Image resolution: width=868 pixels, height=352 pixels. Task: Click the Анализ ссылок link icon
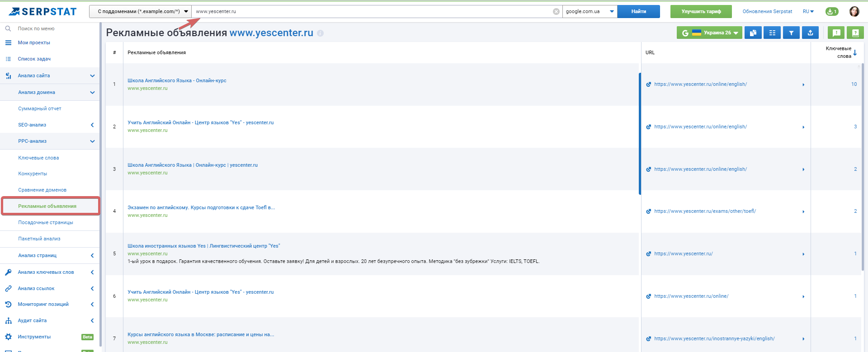(x=8, y=288)
